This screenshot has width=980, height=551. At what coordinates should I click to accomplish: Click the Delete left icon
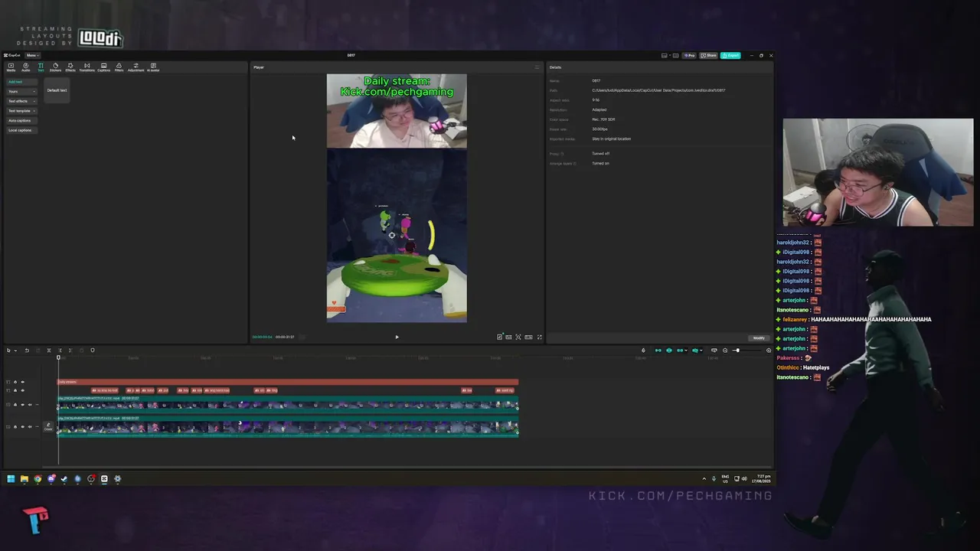pos(60,350)
